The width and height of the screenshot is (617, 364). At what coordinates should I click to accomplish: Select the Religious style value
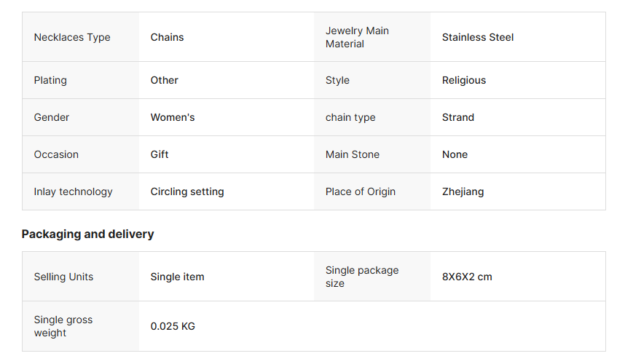(463, 80)
